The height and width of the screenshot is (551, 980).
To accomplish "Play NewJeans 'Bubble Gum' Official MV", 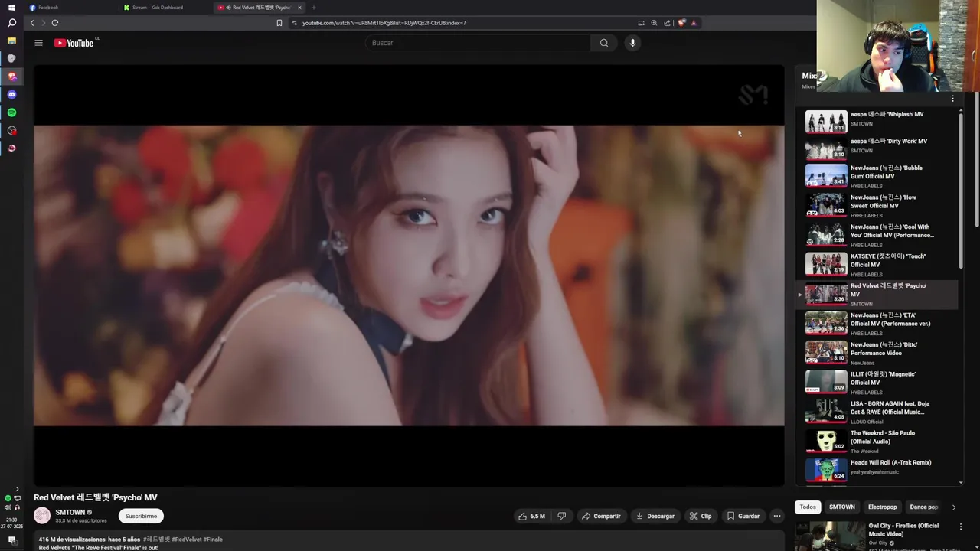I will (877, 176).
